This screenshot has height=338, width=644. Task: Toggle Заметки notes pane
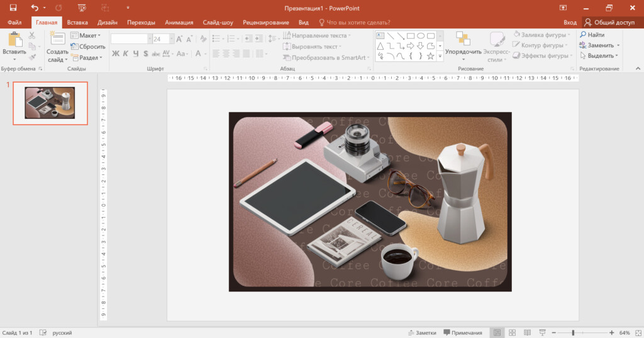[x=421, y=332]
